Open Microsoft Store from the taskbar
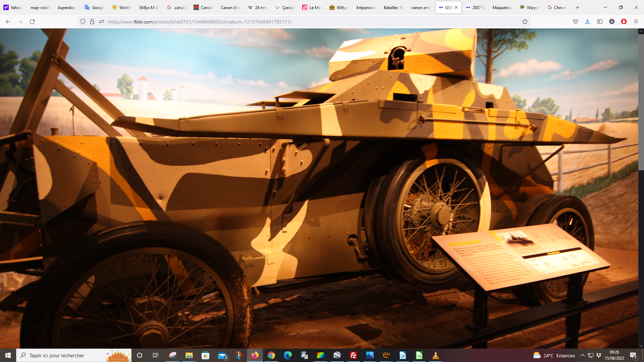The image size is (644, 362). 205,355
